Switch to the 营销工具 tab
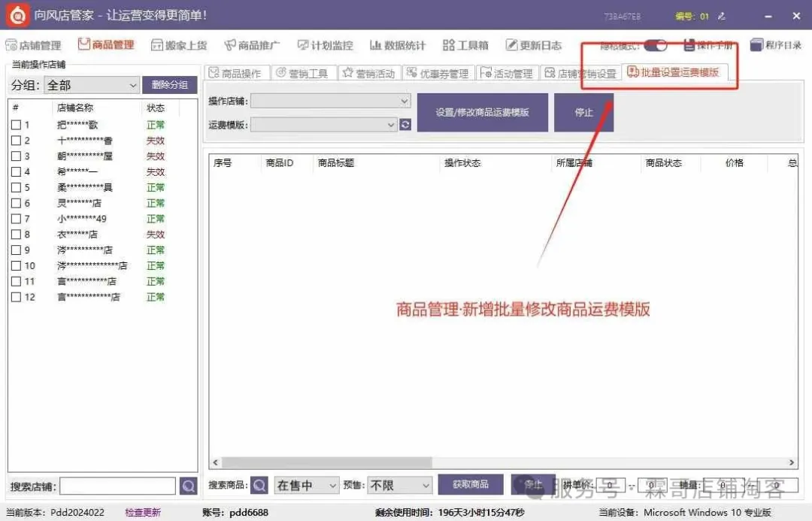This screenshot has width=812, height=521. coord(301,73)
